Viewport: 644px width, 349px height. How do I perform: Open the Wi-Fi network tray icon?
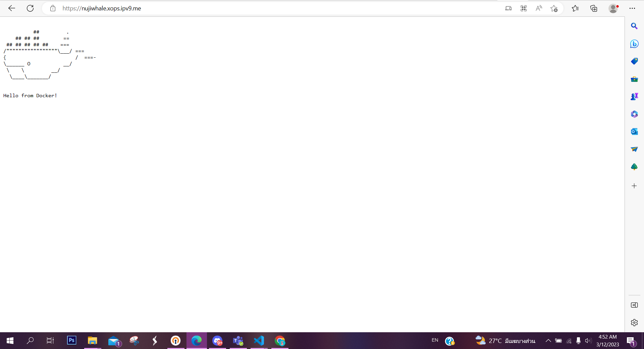[x=569, y=341]
